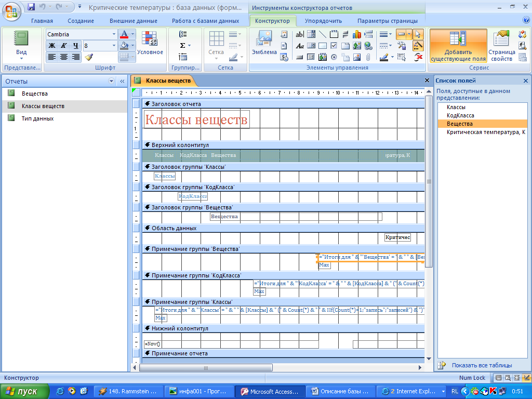Switch to the Параметры страницы tab
Viewport: 532px width, 399px height.
pos(388,21)
